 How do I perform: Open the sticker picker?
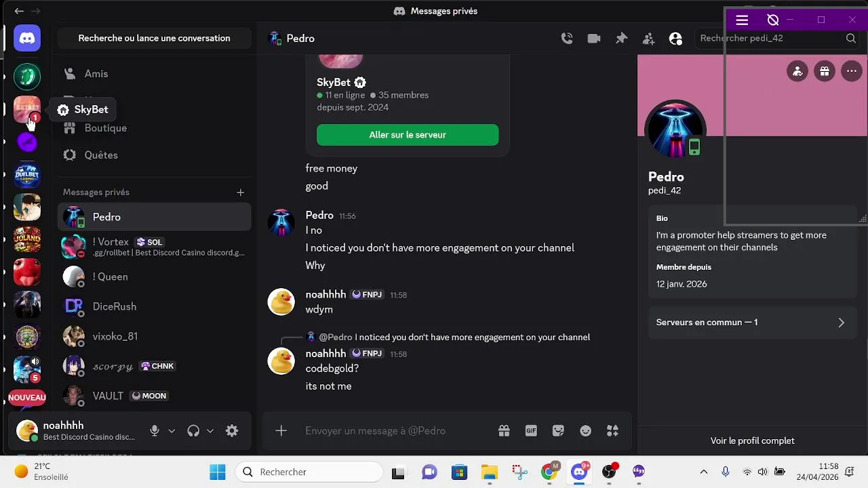[558, 431]
